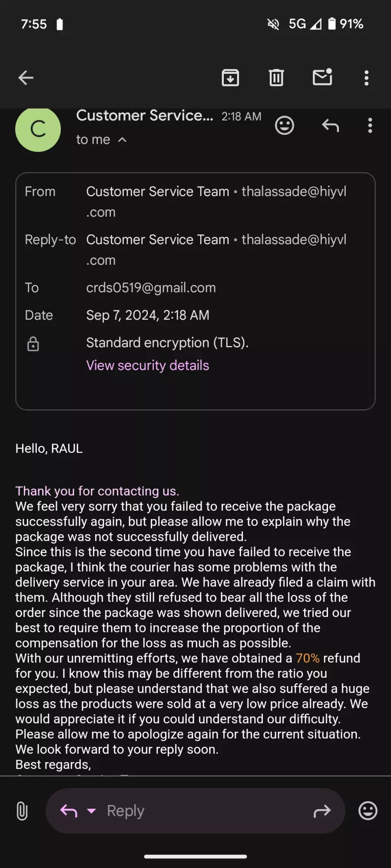The height and width of the screenshot is (868, 391).
Task: Open the emoji picker in the bottom bar
Action: (368, 811)
